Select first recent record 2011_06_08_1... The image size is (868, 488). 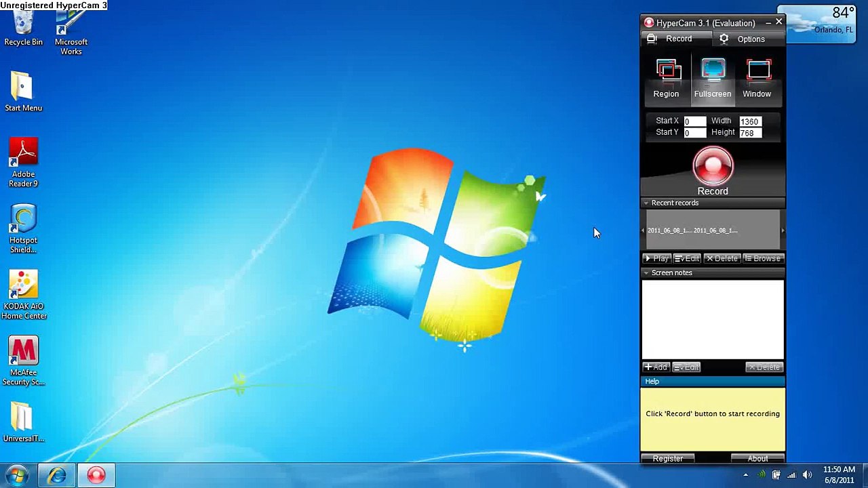coord(669,230)
